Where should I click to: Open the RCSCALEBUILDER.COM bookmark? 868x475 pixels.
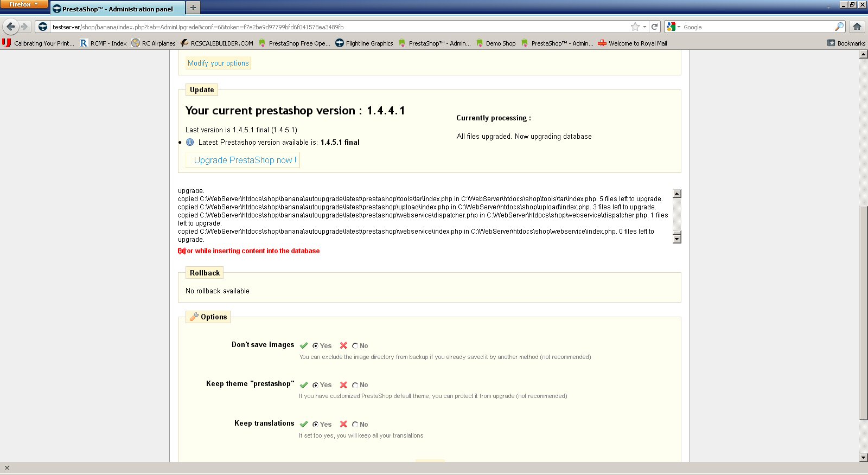(217, 43)
